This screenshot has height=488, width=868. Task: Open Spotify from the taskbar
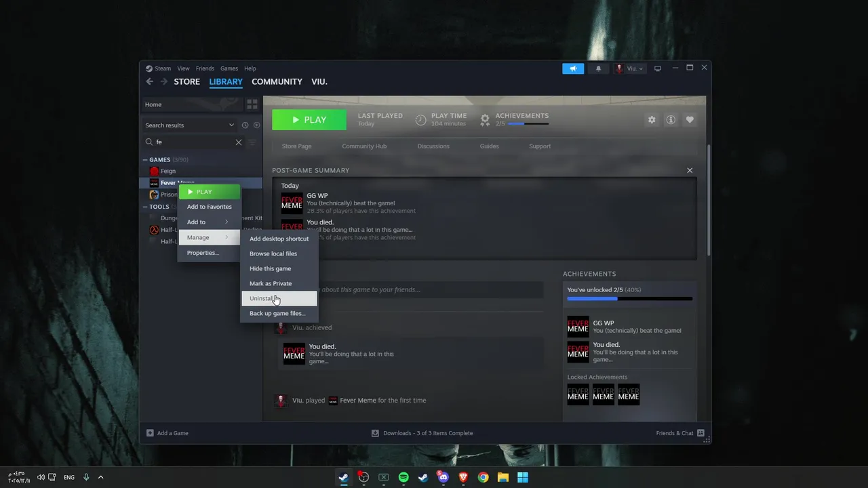point(403,477)
